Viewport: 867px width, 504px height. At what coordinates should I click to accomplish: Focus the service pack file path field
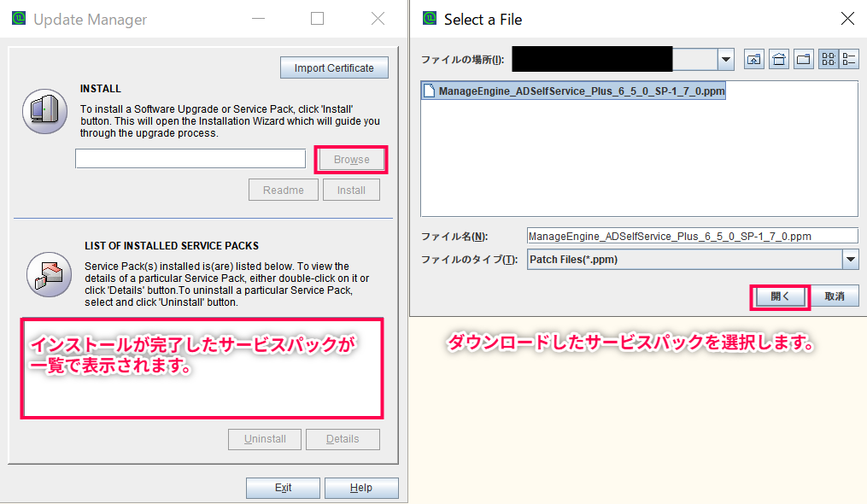click(190, 158)
